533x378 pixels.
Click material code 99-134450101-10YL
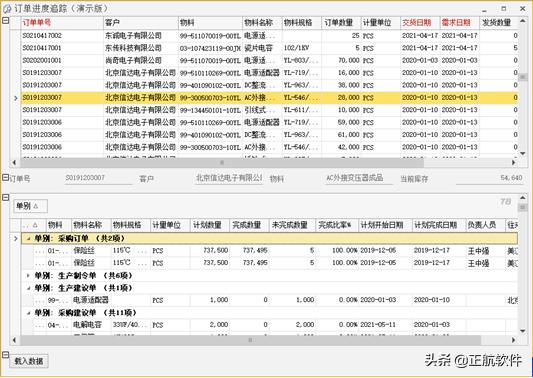(x=210, y=110)
